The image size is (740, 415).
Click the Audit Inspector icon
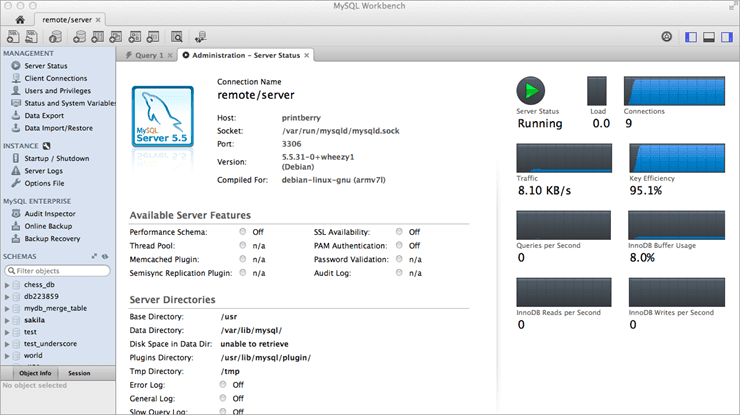16,213
